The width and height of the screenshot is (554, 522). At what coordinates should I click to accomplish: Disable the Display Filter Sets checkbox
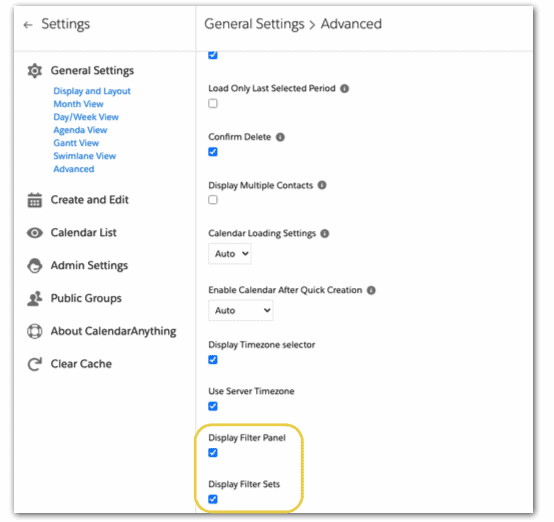[213, 499]
